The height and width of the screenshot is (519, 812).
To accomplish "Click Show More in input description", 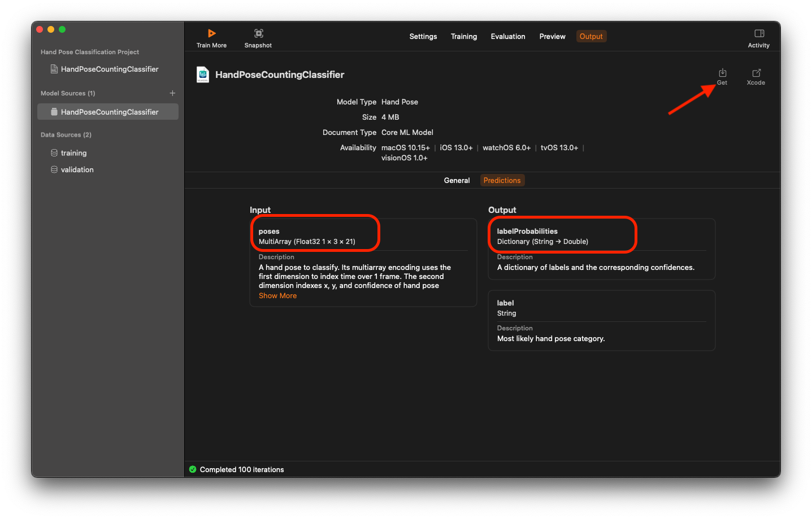I will pyautogui.click(x=277, y=295).
